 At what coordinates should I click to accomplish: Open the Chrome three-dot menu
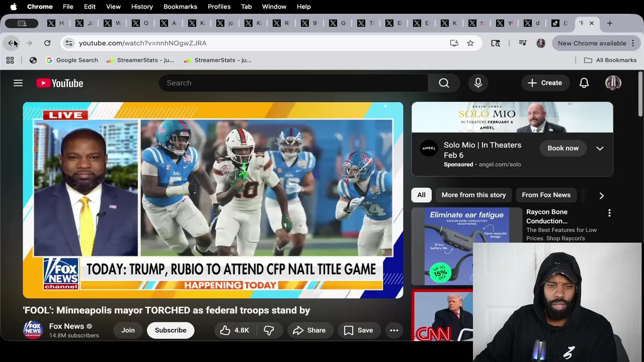pos(633,43)
